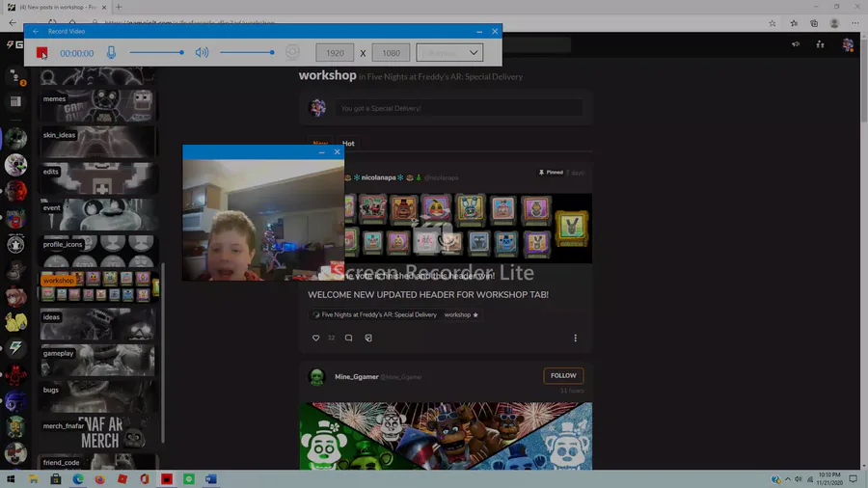The height and width of the screenshot is (488, 868).
Task: Show hidden system tray icons
Action: 788,479
